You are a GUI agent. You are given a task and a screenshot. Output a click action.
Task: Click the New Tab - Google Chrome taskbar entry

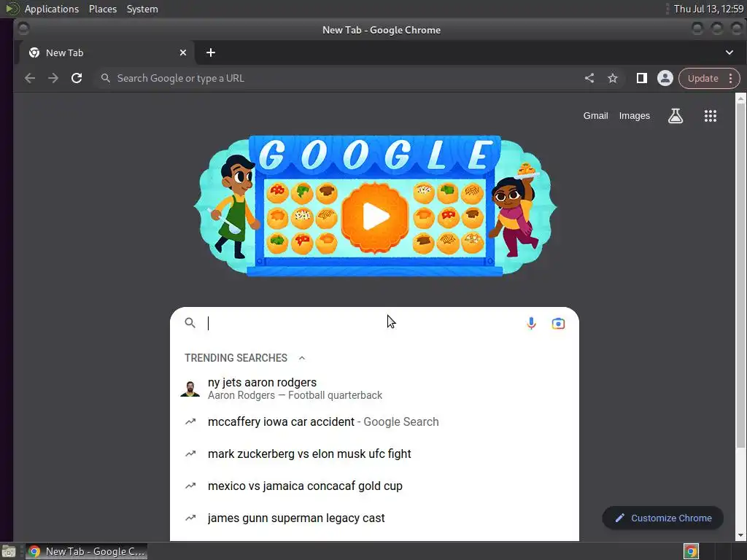tap(87, 551)
